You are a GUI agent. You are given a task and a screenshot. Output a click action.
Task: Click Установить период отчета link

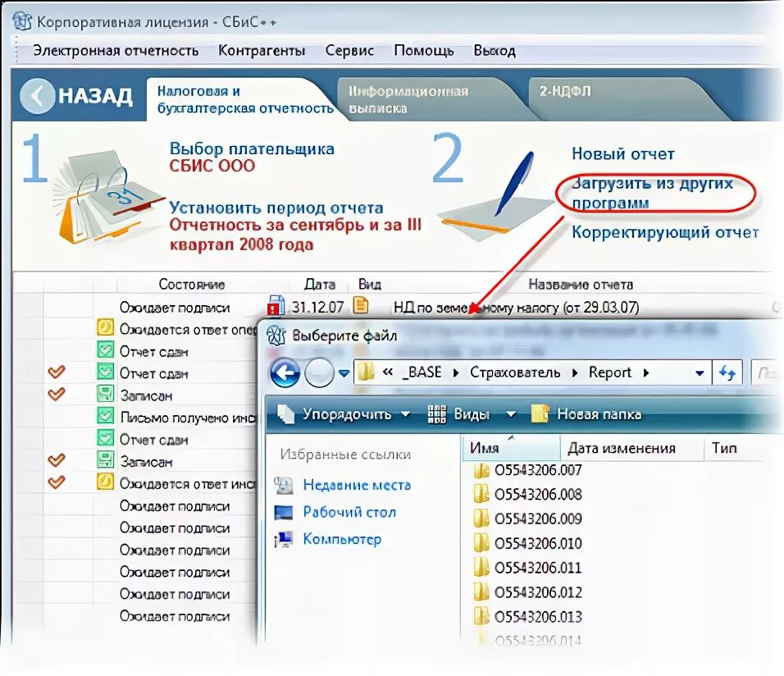(276, 208)
